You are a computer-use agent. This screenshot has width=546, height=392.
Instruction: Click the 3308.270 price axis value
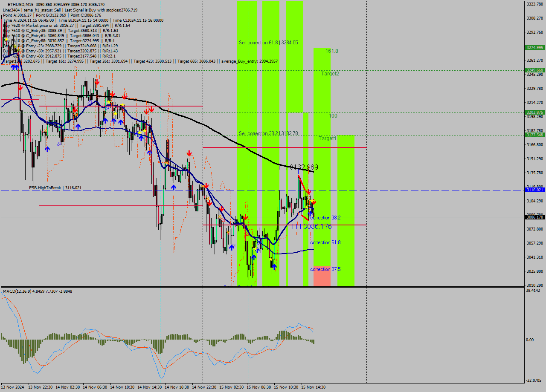tap(535, 18)
